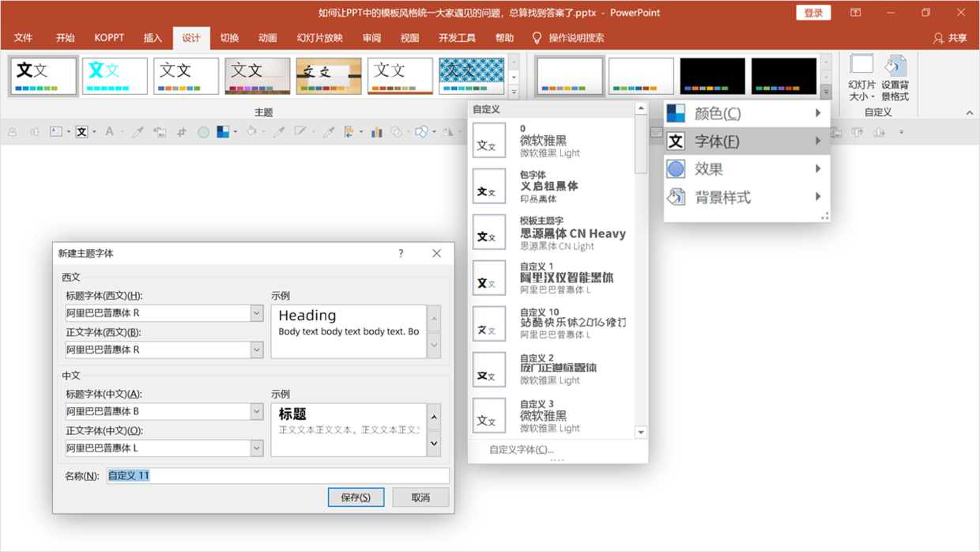The width and height of the screenshot is (980, 552).
Task: Choose the 思源黑体 CN Heavy font theme
Action: pyautogui.click(x=553, y=233)
